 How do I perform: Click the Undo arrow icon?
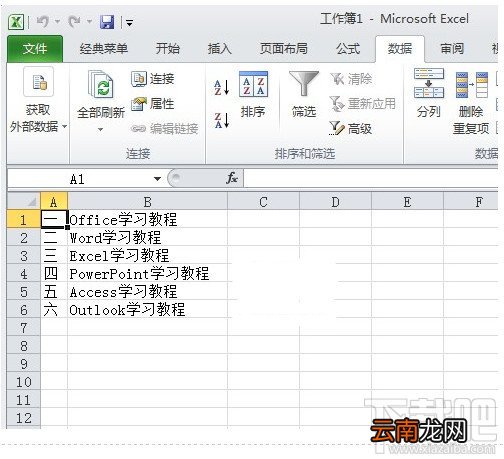pos(43,22)
